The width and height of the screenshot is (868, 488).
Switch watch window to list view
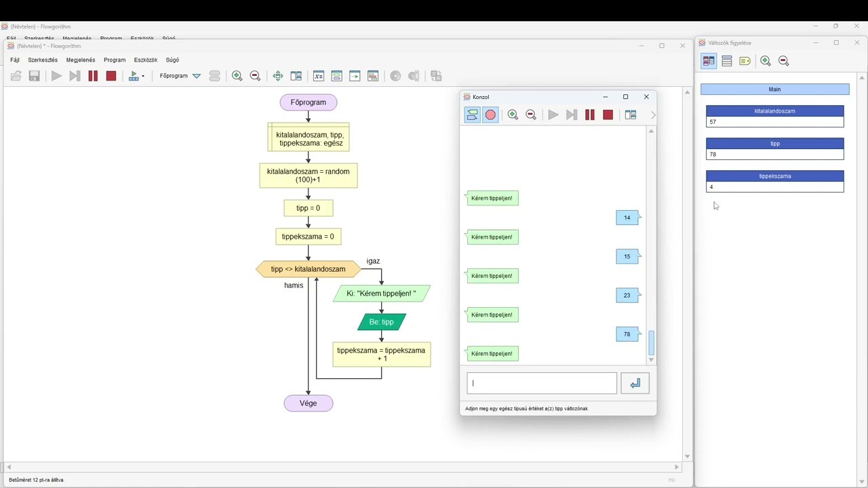coord(727,61)
